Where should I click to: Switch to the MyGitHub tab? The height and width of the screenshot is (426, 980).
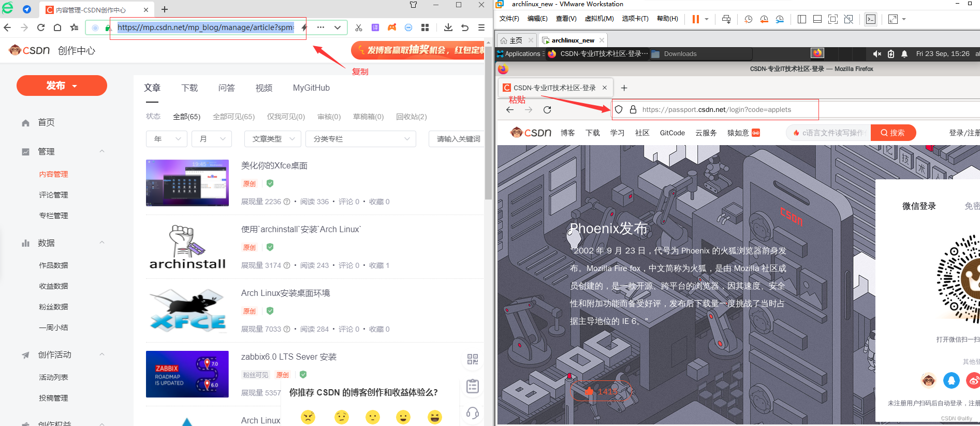[x=311, y=88]
